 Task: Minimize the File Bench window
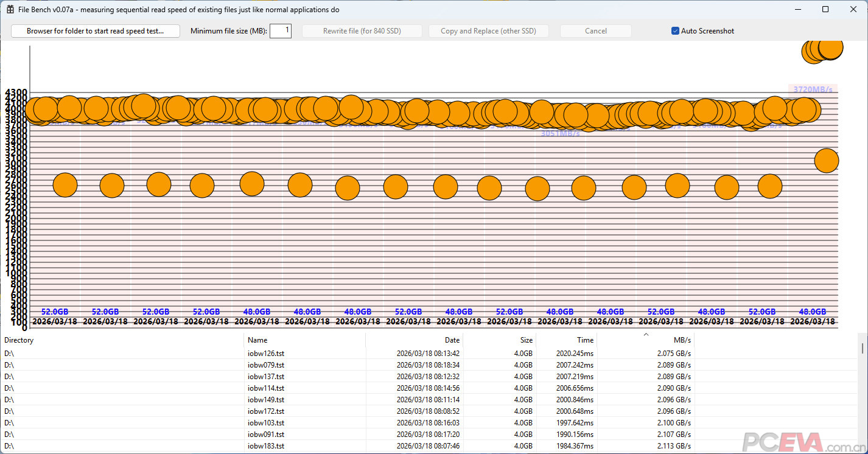tap(797, 10)
